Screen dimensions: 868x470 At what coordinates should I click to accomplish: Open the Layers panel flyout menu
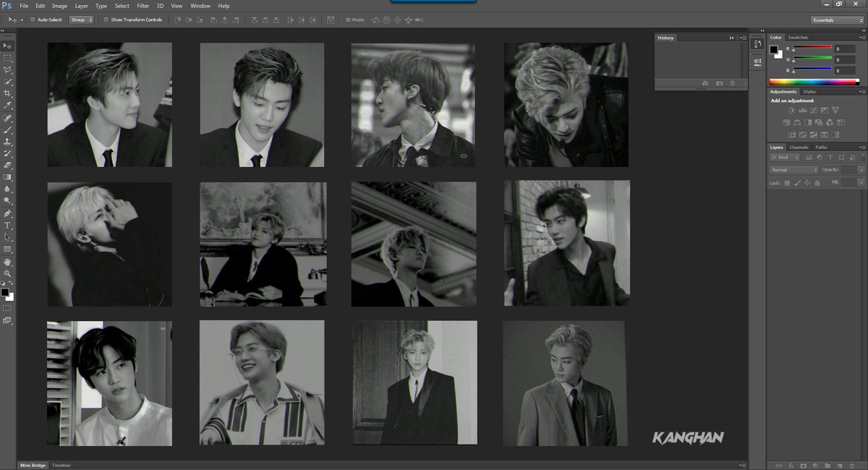(861, 147)
